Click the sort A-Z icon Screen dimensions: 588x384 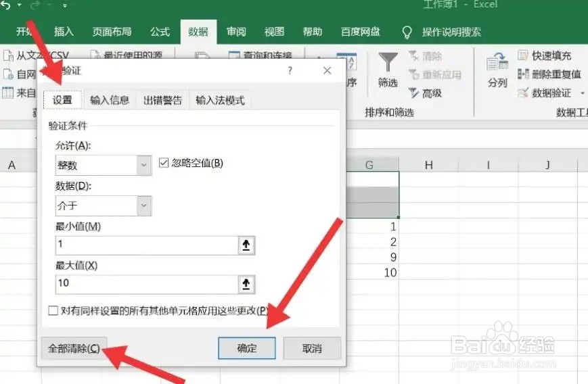pos(351,64)
